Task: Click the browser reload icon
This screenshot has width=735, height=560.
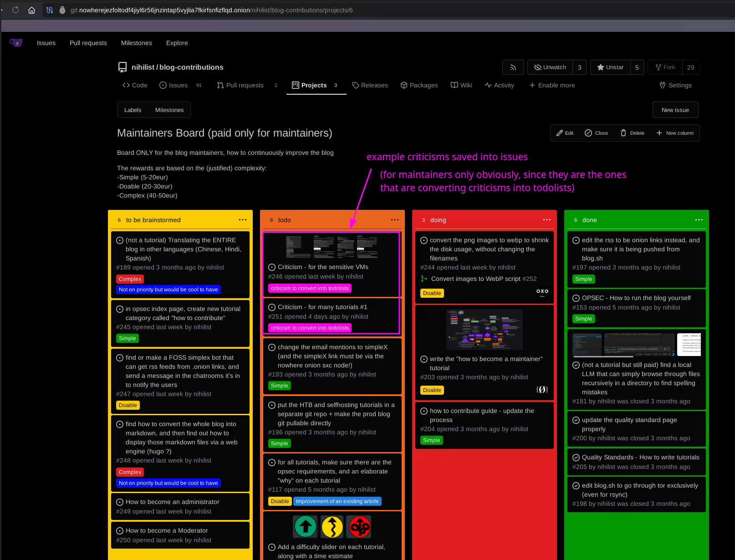Action: click(x=15, y=10)
